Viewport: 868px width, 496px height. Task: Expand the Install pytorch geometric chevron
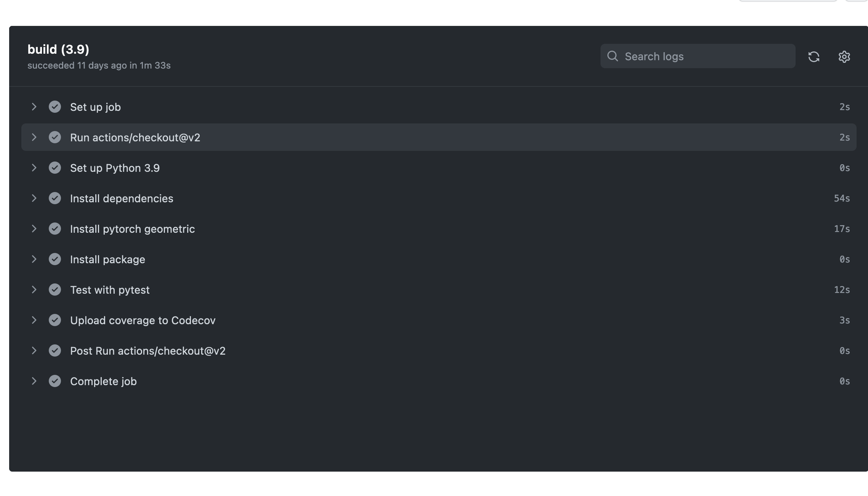pyautogui.click(x=34, y=229)
